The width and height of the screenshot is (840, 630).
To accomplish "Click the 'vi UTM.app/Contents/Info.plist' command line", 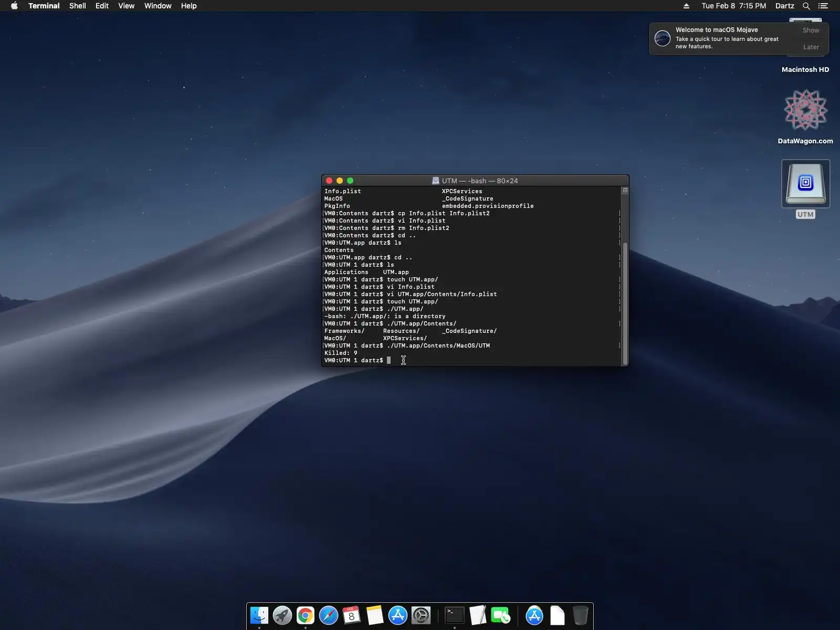I will pyautogui.click(x=442, y=294).
